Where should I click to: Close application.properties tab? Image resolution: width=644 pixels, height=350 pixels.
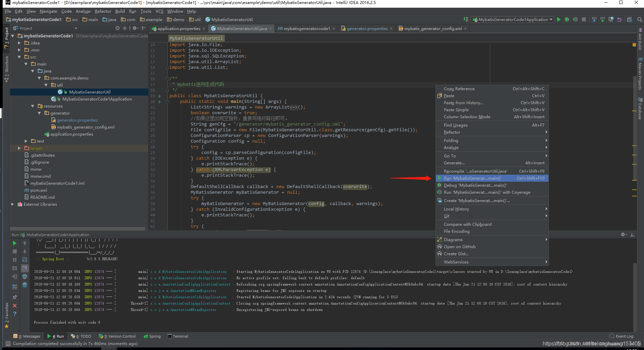[x=204, y=29]
